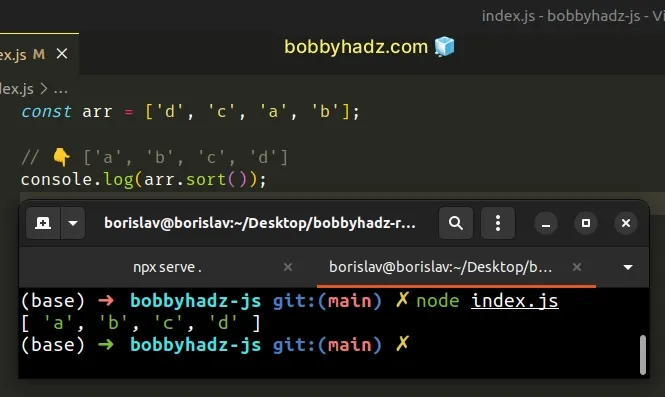Close the index.js editor tab
The width and height of the screenshot is (665, 397).
pos(62,54)
